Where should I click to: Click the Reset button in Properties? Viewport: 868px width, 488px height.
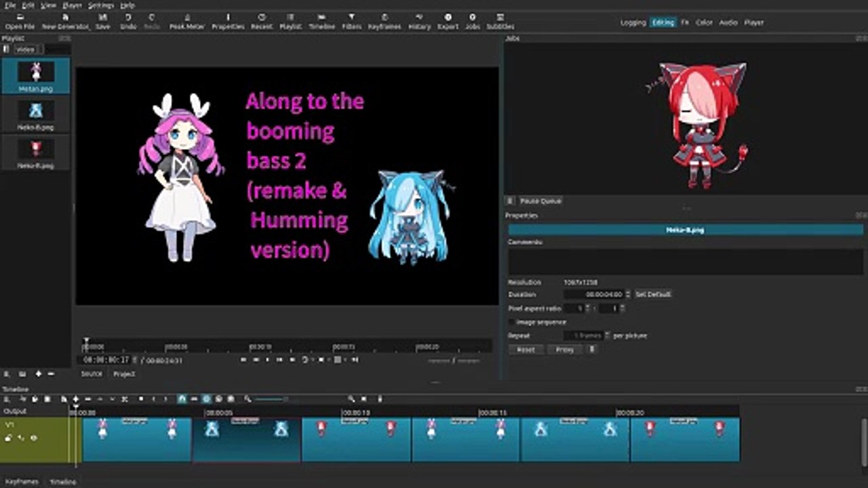coord(526,349)
